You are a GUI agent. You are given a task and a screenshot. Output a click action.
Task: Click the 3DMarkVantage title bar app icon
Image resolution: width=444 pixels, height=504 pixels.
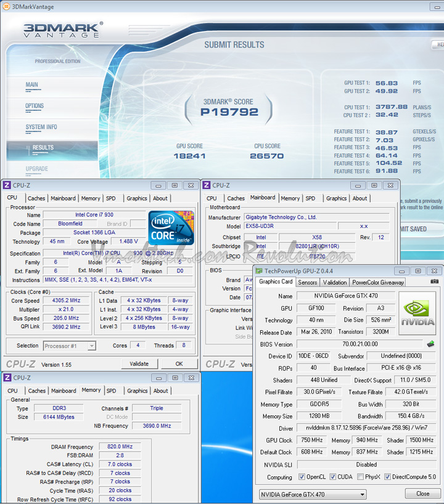tap(6, 6)
